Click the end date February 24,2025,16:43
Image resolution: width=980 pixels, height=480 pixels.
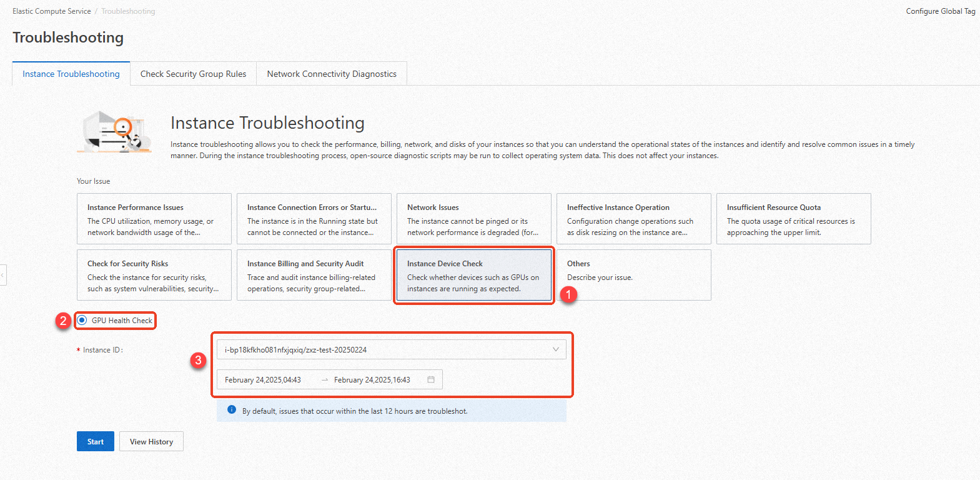pos(372,380)
